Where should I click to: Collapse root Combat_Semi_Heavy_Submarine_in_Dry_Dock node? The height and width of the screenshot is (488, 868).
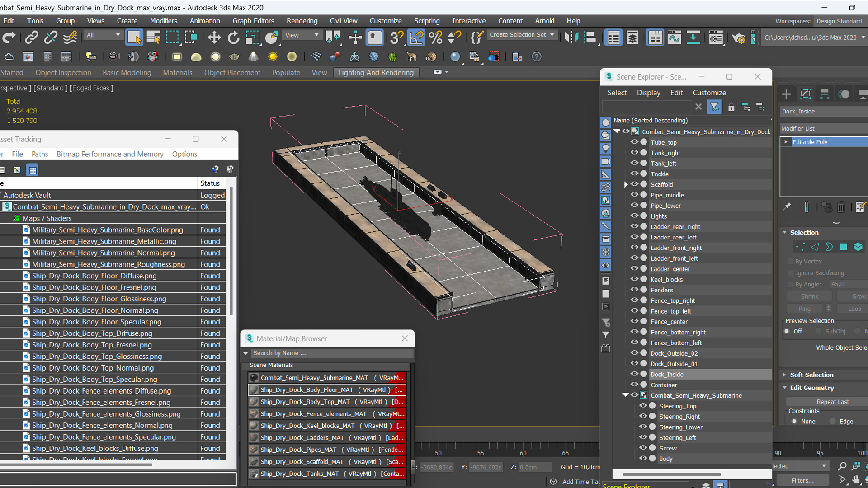click(617, 131)
